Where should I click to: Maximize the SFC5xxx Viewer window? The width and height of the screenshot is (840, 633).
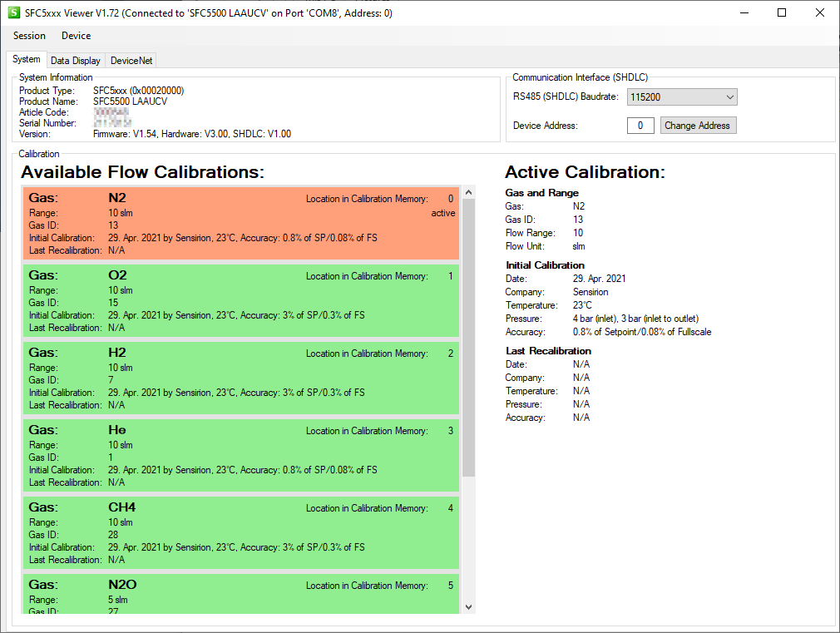pos(782,13)
